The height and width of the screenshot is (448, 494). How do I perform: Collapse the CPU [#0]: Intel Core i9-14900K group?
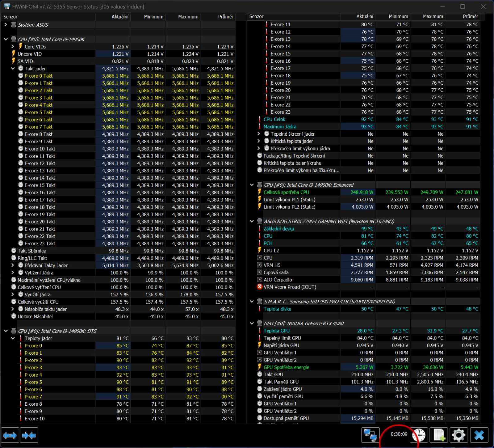pyautogui.click(x=6, y=39)
